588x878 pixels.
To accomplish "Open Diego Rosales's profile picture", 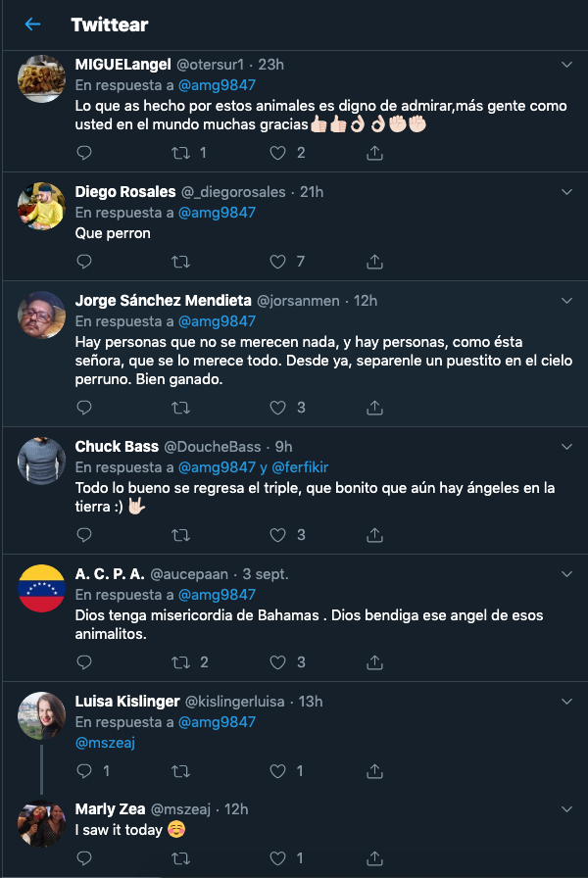I will click(42, 206).
